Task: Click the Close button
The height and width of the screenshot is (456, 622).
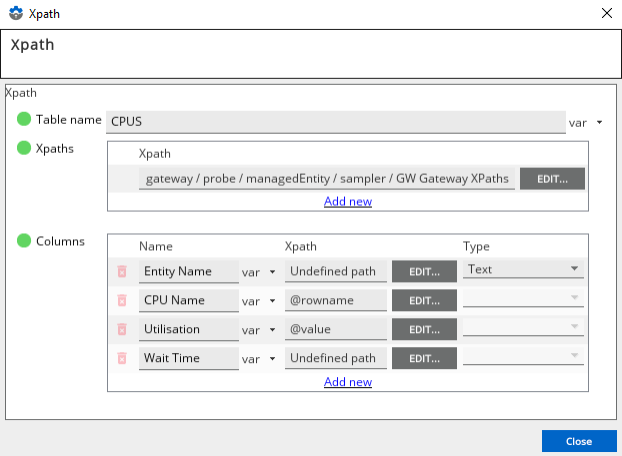Action: coord(578,441)
